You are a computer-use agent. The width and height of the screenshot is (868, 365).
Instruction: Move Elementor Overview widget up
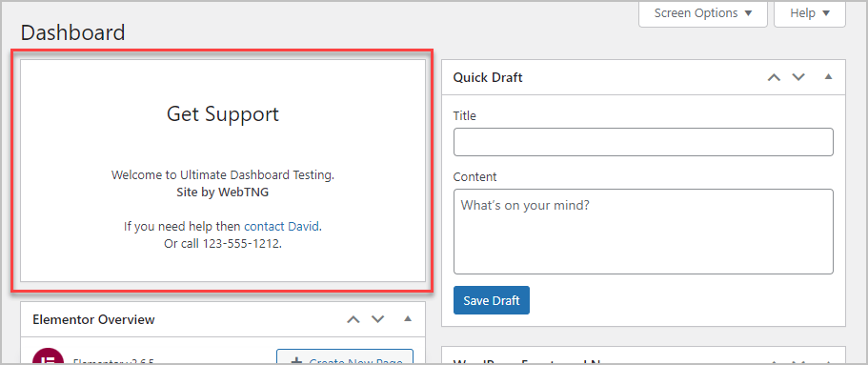(x=353, y=319)
